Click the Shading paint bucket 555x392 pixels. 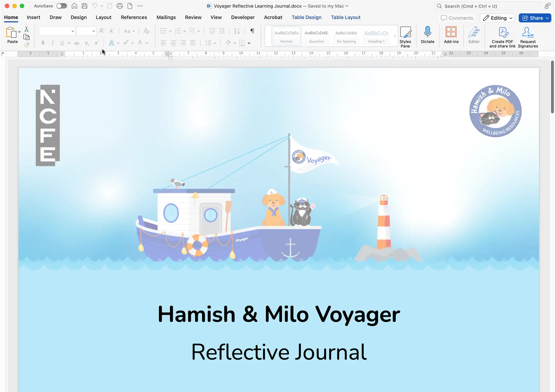[228, 42]
